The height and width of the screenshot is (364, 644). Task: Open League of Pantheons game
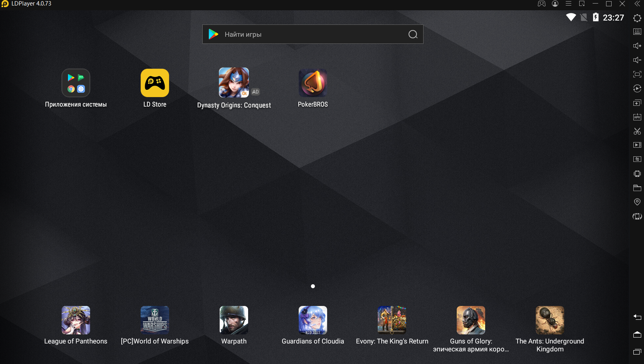coord(76,320)
